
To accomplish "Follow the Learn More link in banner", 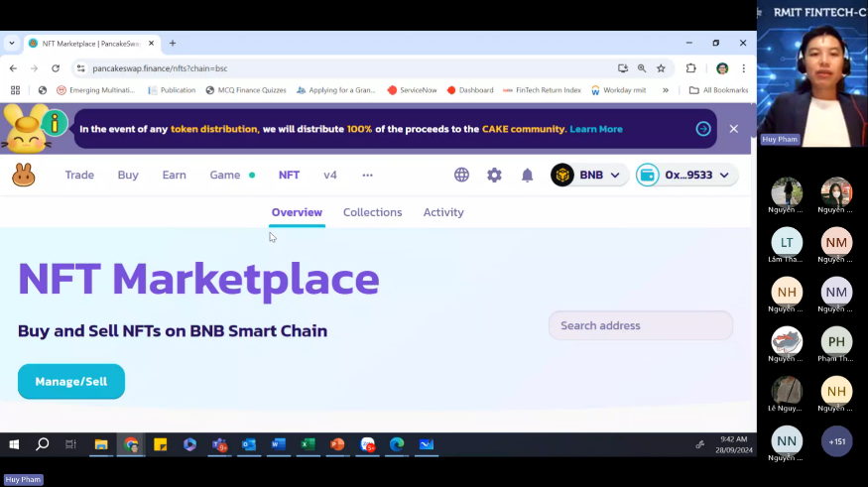I will coord(596,129).
